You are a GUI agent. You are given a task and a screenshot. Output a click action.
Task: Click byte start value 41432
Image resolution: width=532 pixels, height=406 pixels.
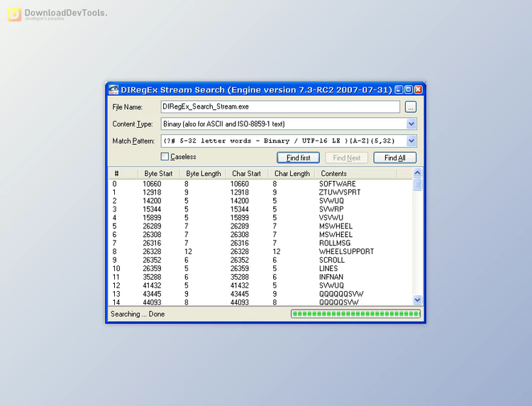point(152,285)
